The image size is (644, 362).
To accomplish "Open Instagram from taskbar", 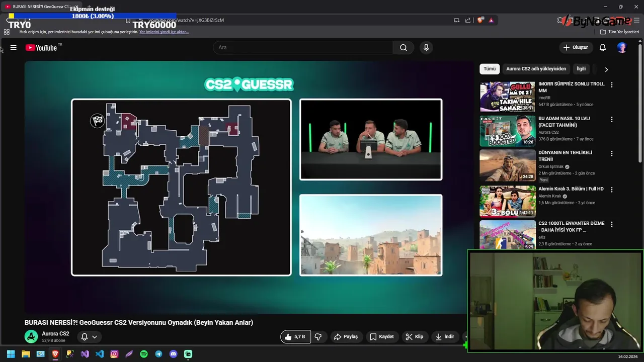I will pos(114,354).
